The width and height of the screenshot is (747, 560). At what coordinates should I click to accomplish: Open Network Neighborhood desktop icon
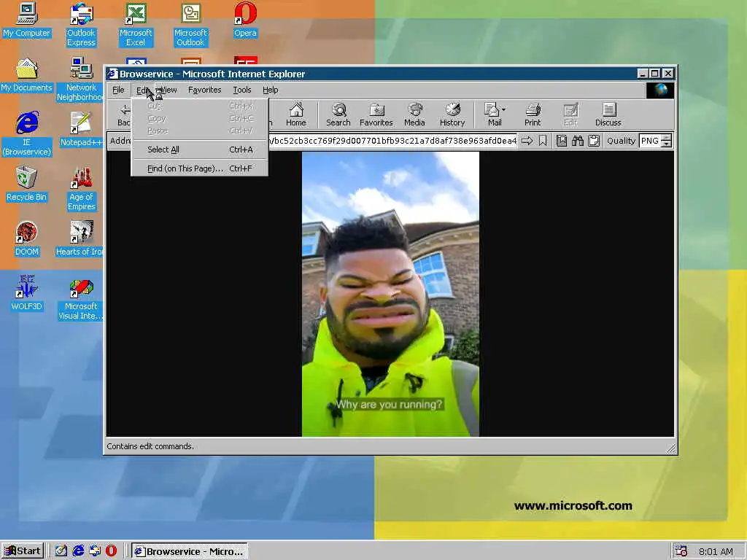click(x=80, y=79)
